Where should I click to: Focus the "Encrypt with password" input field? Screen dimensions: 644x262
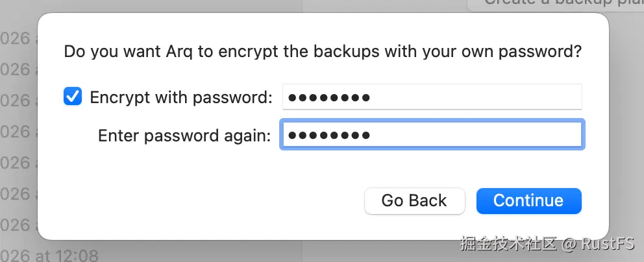coord(432,97)
